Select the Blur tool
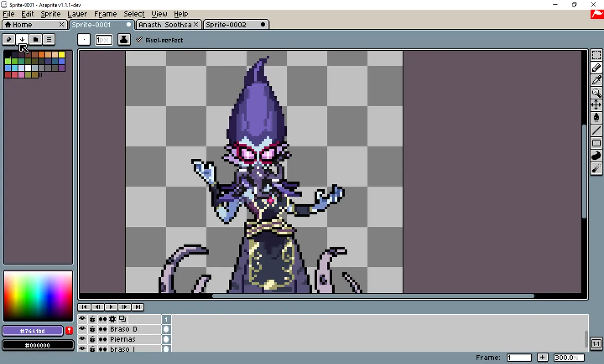The image size is (604, 364). tap(596, 168)
